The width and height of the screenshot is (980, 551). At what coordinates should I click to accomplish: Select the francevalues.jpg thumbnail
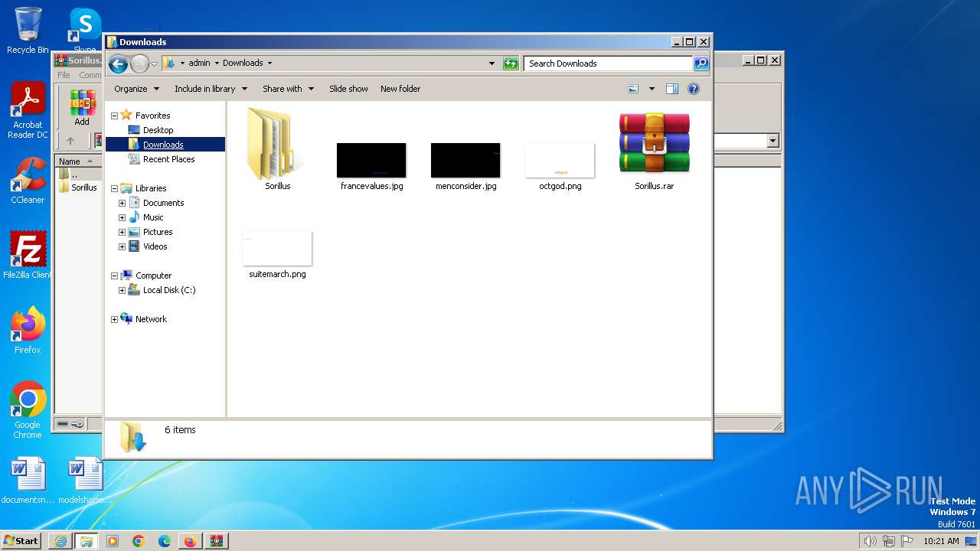371,160
